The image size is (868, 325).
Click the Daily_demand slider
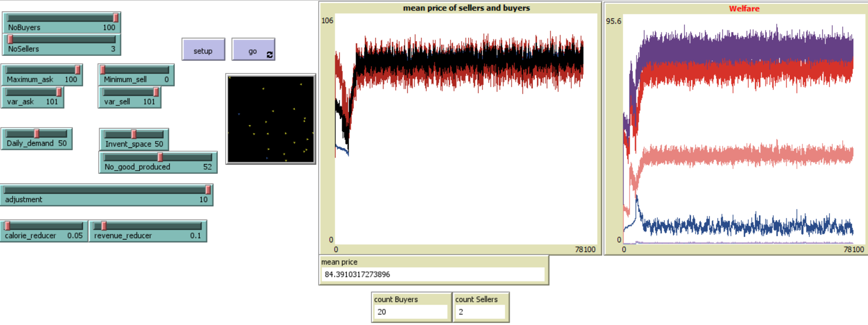click(37, 139)
